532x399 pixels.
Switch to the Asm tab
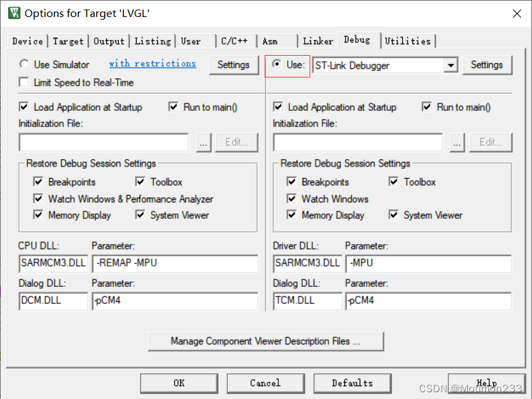(277, 41)
